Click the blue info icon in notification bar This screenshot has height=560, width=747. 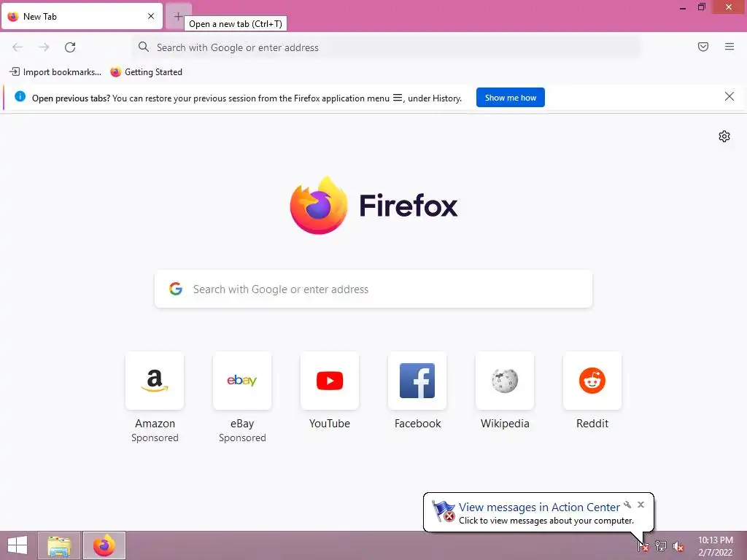click(20, 96)
